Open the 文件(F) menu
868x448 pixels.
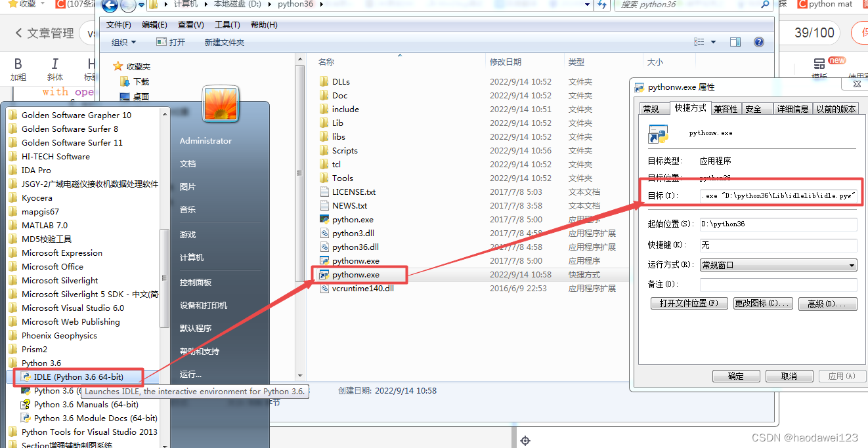coord(119,25)
